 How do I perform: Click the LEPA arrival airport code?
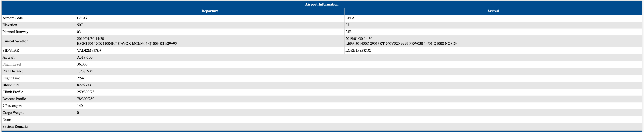[x=350, y=18]
